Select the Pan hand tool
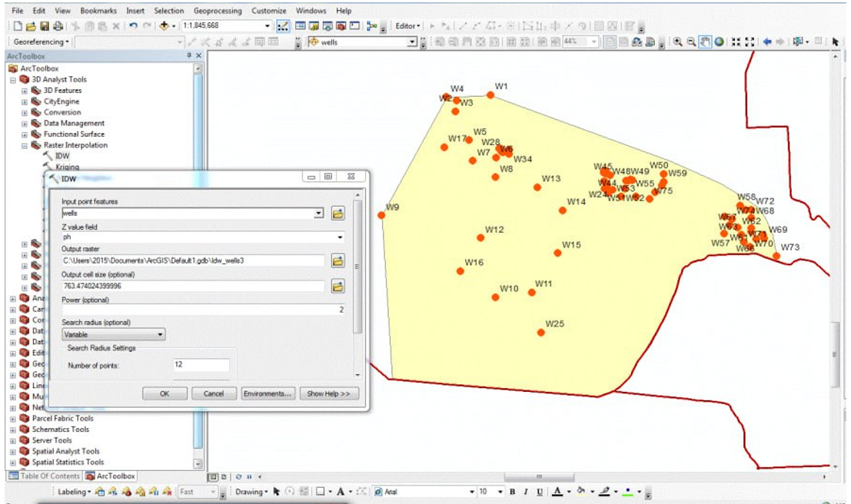This screenshot has height=504, width=851. (705, 41)
